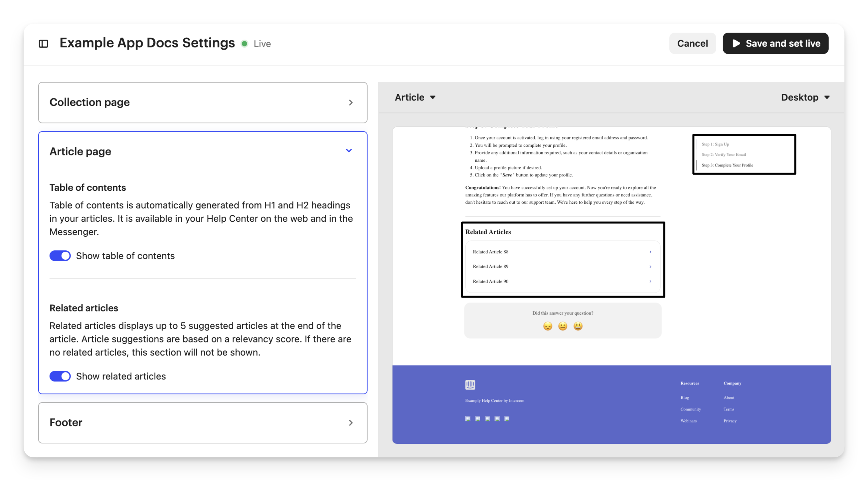Click the first social icon in the footer
Screen dimensions: 868x481
[x=468, y=419]
